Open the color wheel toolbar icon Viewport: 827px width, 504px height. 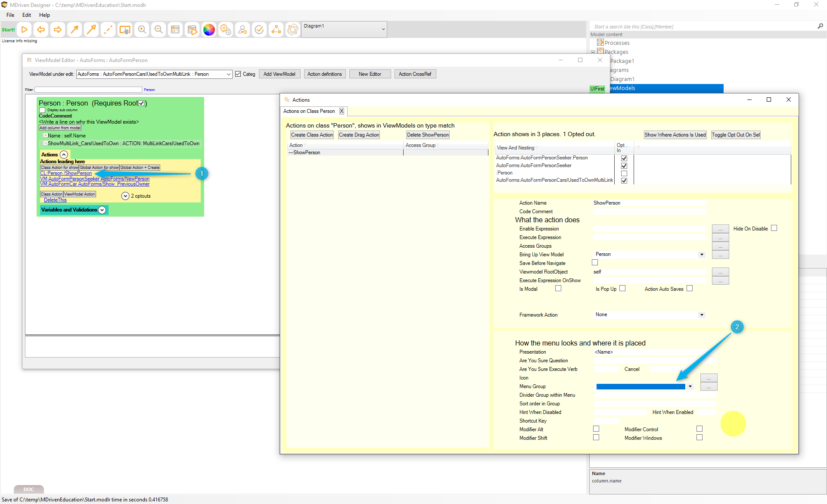click(209, 30)
